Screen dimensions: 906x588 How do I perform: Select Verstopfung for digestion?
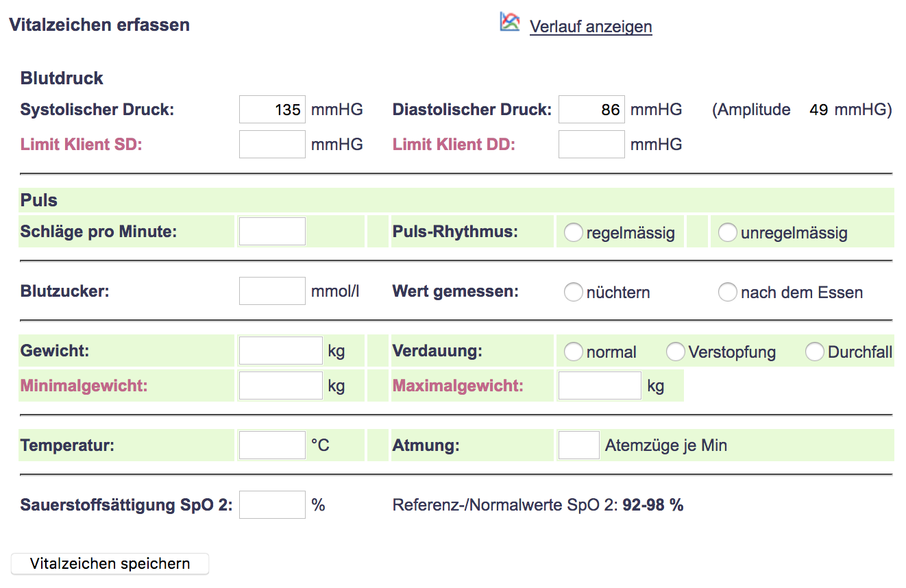[676, 352]
